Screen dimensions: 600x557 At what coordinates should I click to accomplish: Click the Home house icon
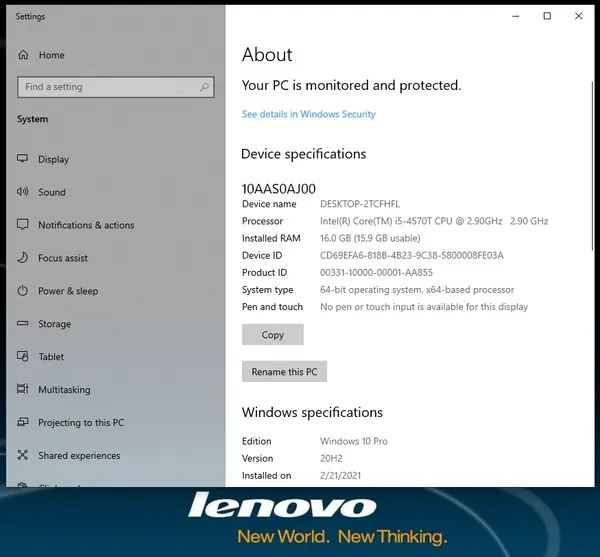(x=23, y=55)
